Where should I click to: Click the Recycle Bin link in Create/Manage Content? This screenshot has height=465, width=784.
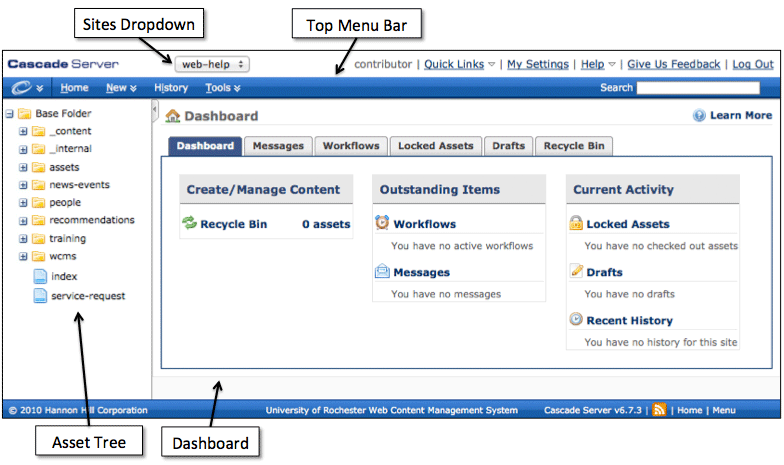(x=234, y=224)
